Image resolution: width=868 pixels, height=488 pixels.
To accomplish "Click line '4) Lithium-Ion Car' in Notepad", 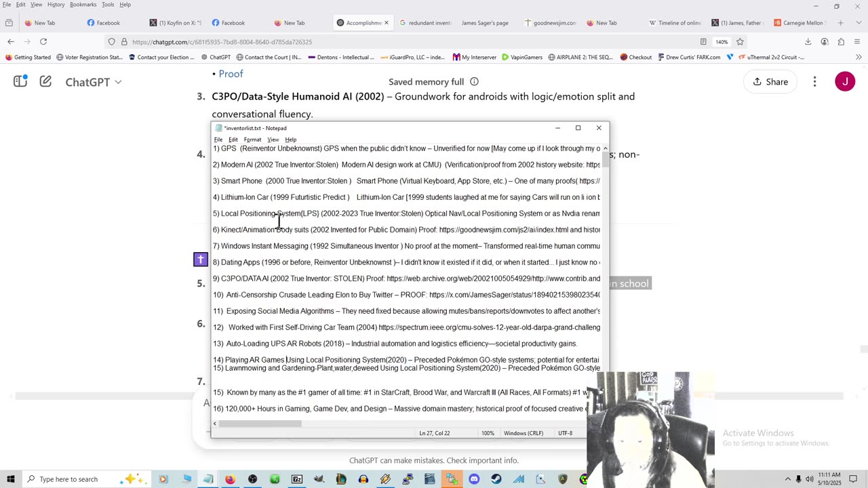I will click(x=406, y=197).
